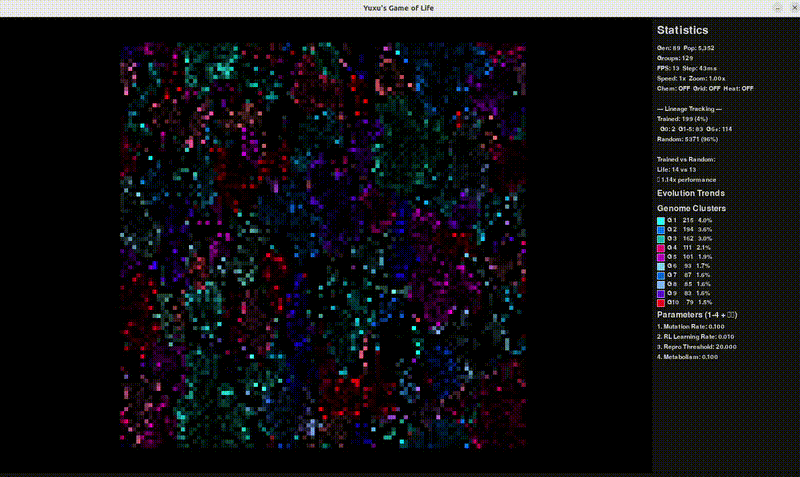Screen dimensions: 800x477
Task: Click the Yuxu's Game of Life title
Action: (398, 8)
